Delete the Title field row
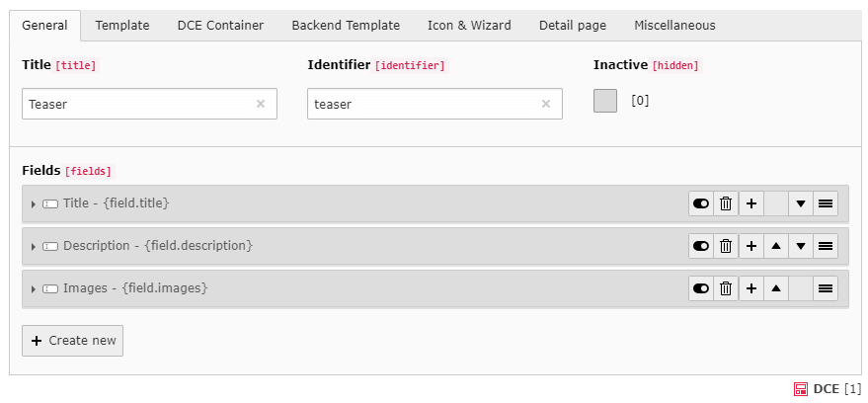The image size is (868, 403). click(x=726, y=203)
